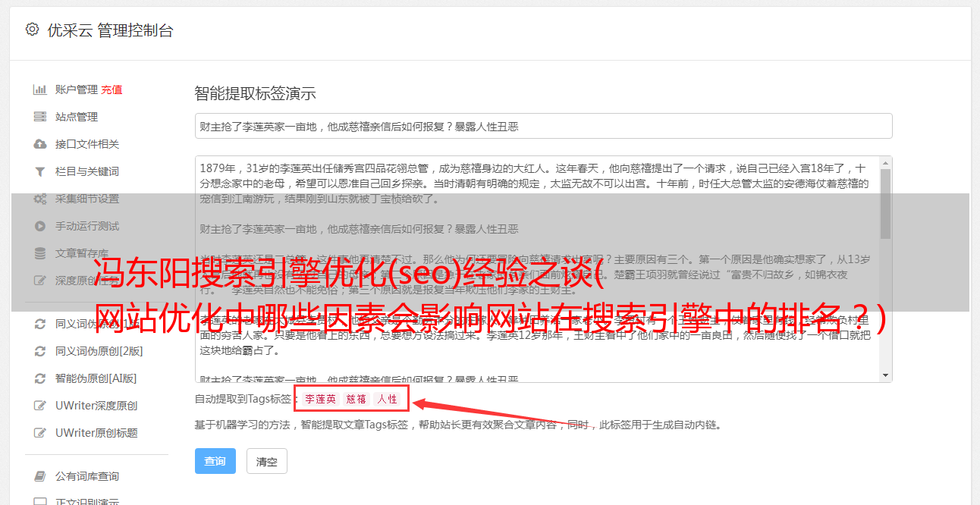Select 公有词库查询 from the sidebar
Image resolution: width=980 pixels, height=505 pixels.
pyautogui.click(x=87, y=476)
